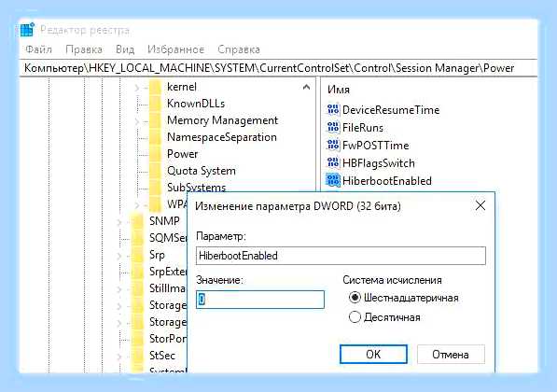The height and width of the screenshot is (392, 557).
Task: Close the DWORD edit dialog
Action: click(x=480, y=205)
